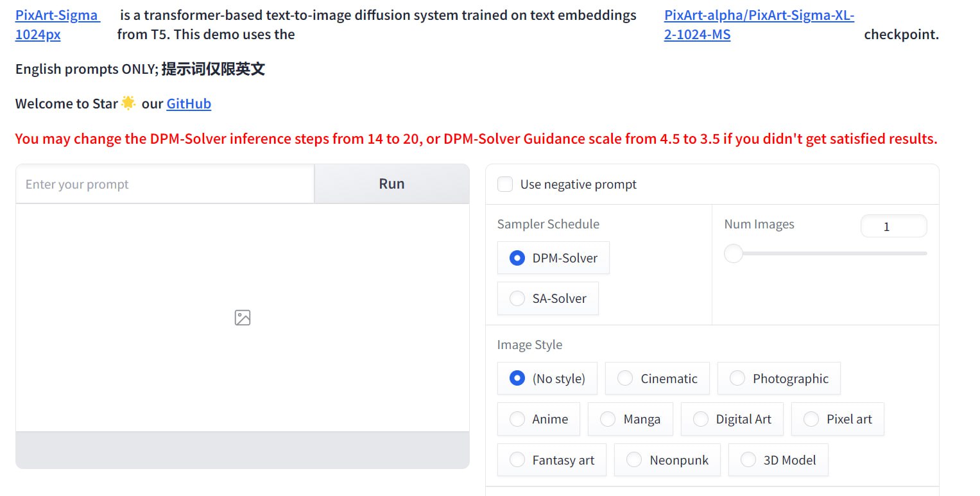The image size is (980, 496).
Task: Click the Num Images slider handle
Action: 733,253
